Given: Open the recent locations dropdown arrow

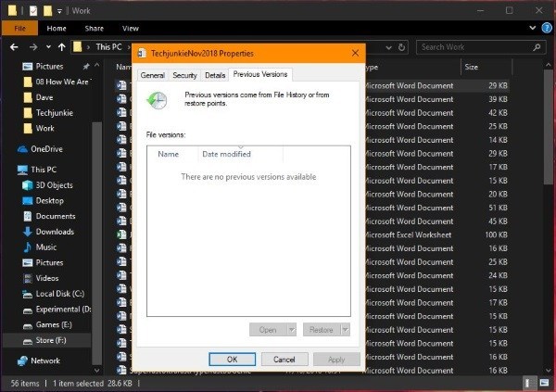Looking at the screenshot, I should [x=48, y=47].
